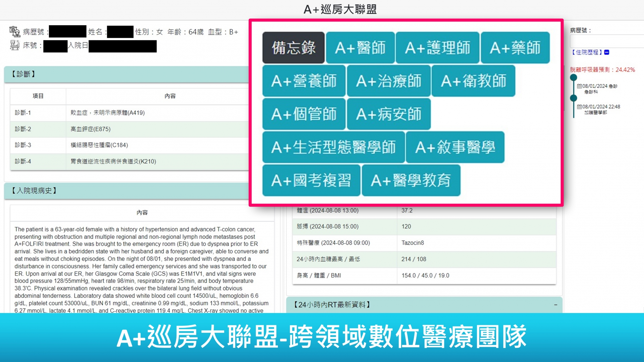Click the A+醫學教育 button
Viewport: 644px width, 362px height.
[x=411, y=180]
